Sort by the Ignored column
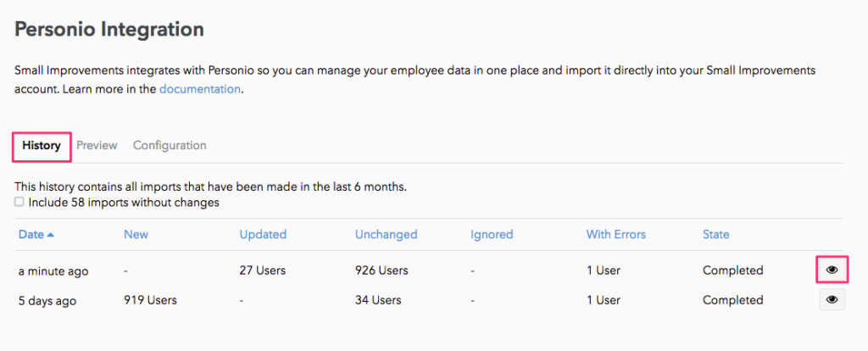 (x=492, y=234)
